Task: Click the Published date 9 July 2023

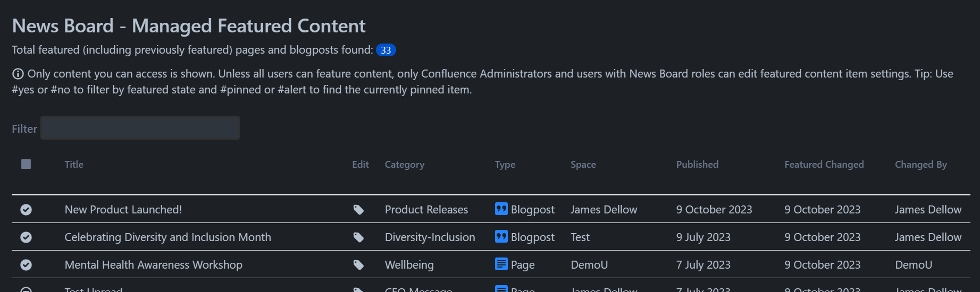Action: 703,237
